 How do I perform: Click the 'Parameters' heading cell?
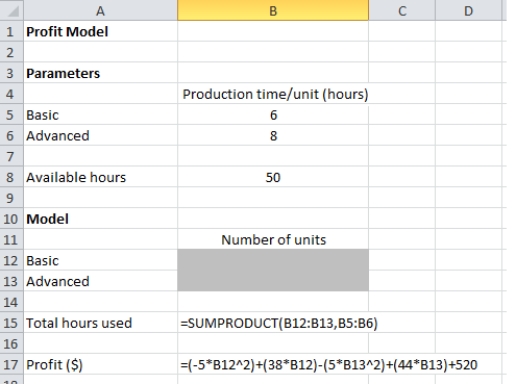click(101, 73)
